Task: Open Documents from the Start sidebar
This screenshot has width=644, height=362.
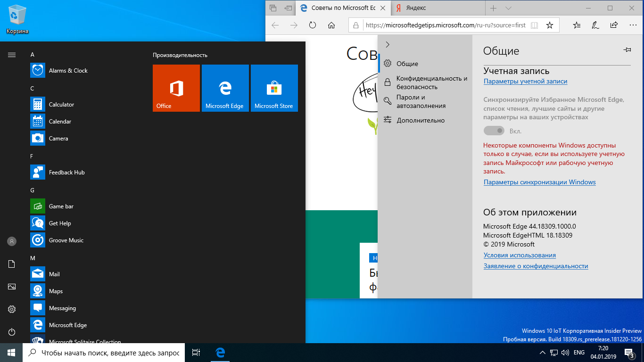Action: 12,264
